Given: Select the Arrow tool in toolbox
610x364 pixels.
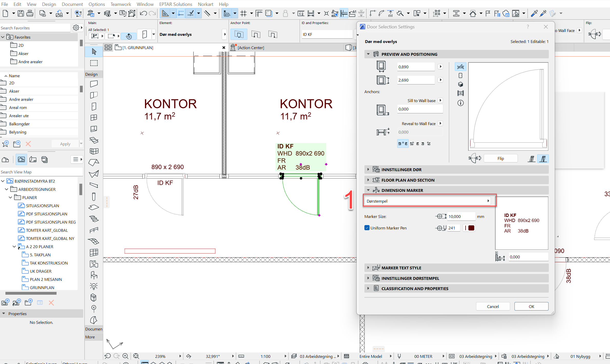Looking at the screenshot, I should (x=94, y=52).
